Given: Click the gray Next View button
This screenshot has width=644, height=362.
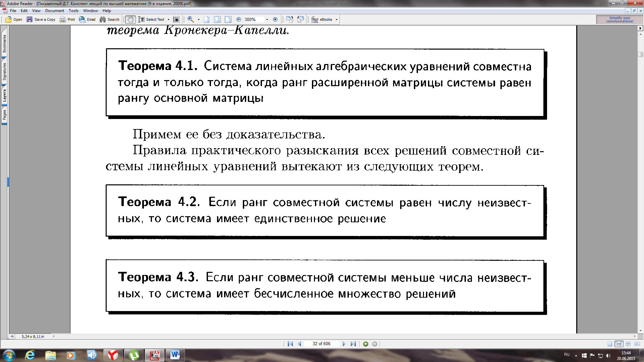Looking at the screenshot, I should tap(375, 344).
